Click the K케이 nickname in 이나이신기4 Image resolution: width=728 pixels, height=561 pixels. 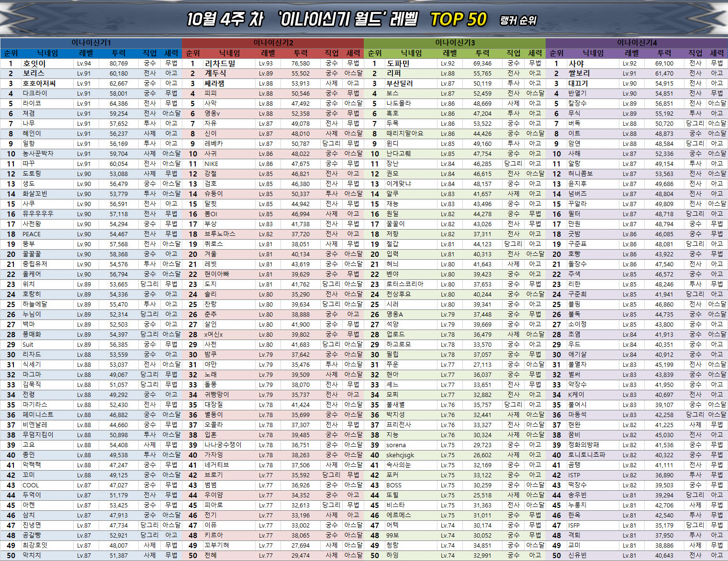[576, 395]
